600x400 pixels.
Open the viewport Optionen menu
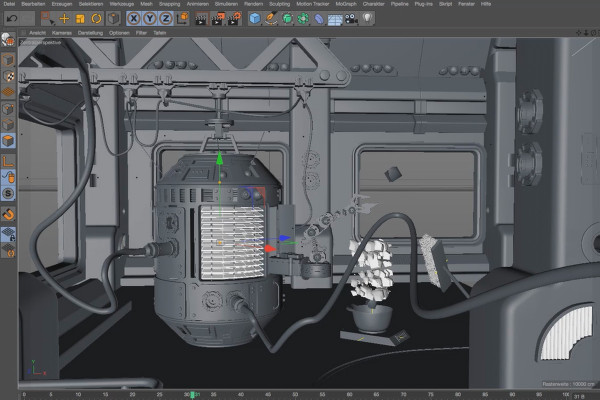coord(119,33)
